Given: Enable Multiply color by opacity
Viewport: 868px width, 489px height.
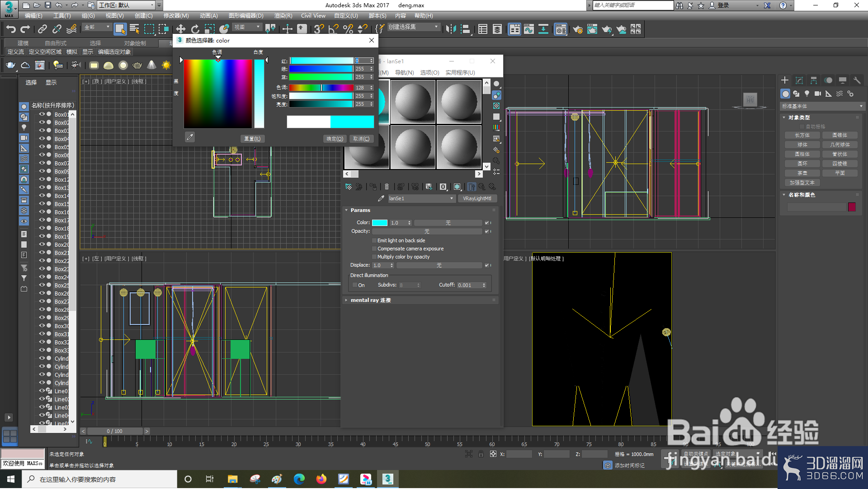Looking at the screenshot, I should tap(374, 257).
